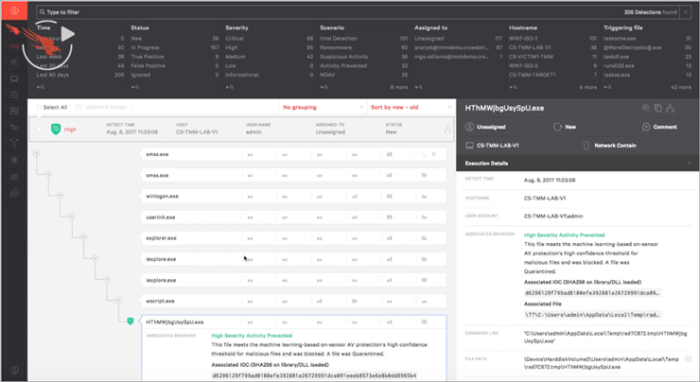Tick the checkbox on High detection row
The image size is (700, 382).
[x=39, y=129]
